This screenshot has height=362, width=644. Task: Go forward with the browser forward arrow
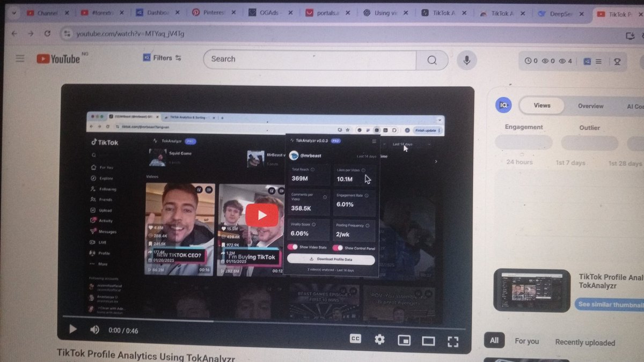coord(31,33)
